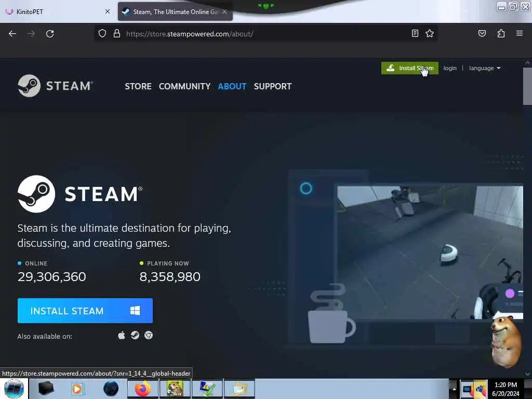Toggle reader view icon in address bar
Screen dimensions: 532x399
pos(415,33)
